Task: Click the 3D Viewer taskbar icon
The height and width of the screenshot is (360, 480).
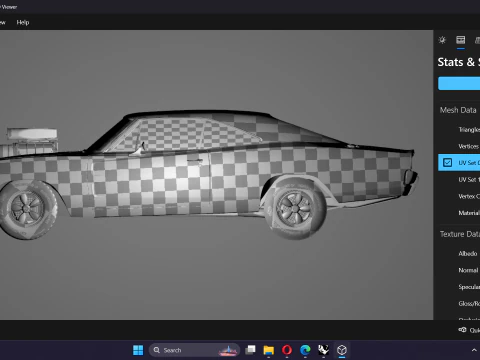Action: (x=342, y=350)
